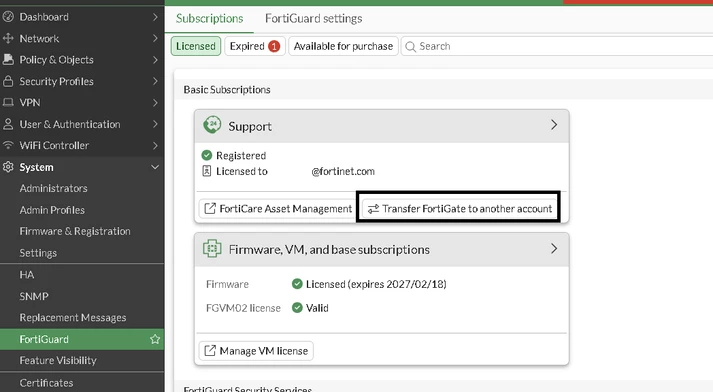The width and height of the screenshot is (713, 392).
Task: Switch to the FortiGuard settings tab
Action: [313, 19]
